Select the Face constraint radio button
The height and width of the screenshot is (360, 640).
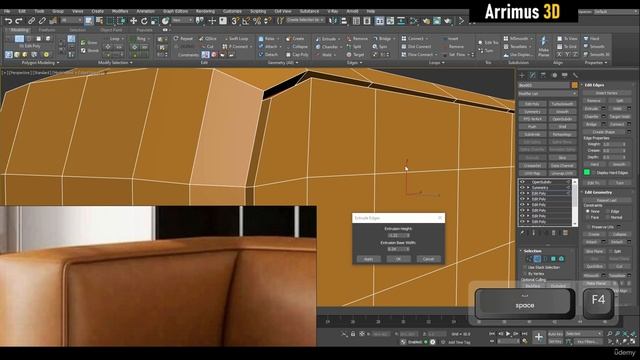[x=588, y=217]
